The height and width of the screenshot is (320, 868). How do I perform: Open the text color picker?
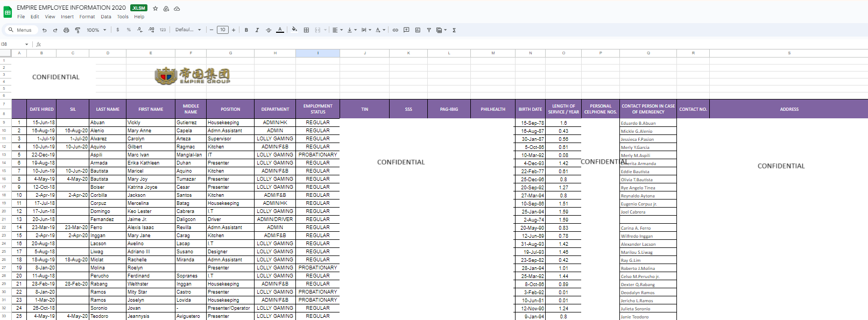point(280,30)
